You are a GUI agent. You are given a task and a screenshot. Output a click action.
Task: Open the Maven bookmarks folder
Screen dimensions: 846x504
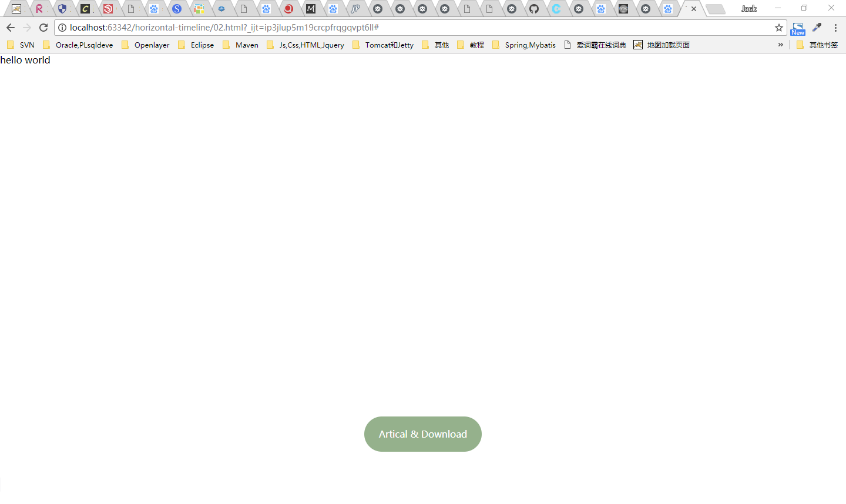pos(241,45)
